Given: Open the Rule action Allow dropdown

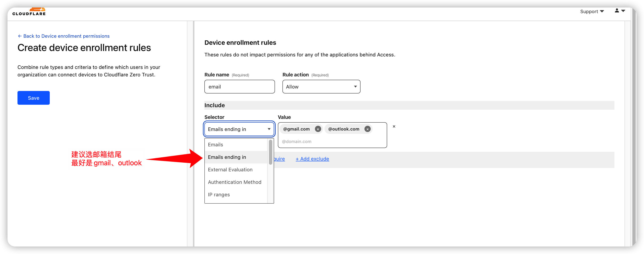Looking at the screenshot, I should [x=321, y=87].
